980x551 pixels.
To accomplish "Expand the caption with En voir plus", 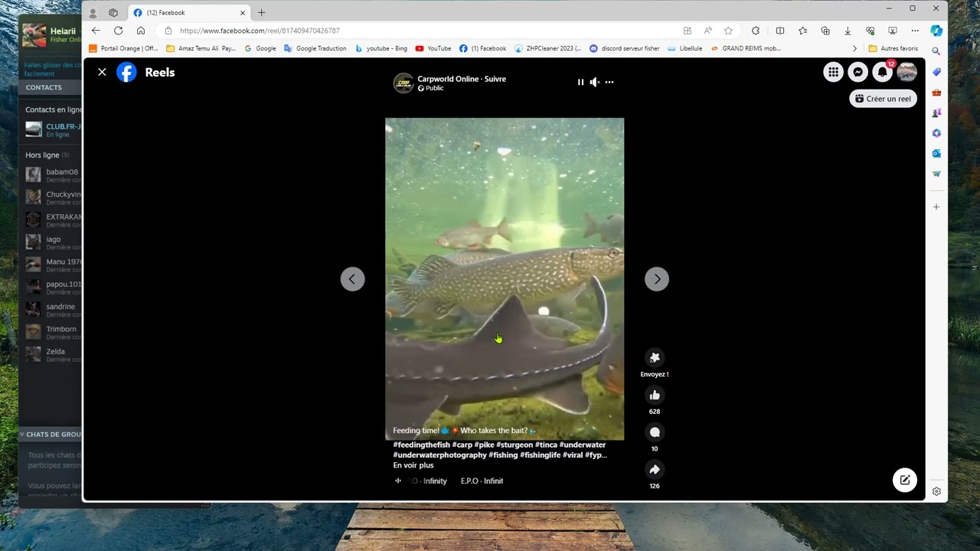I will pos(413,465).
